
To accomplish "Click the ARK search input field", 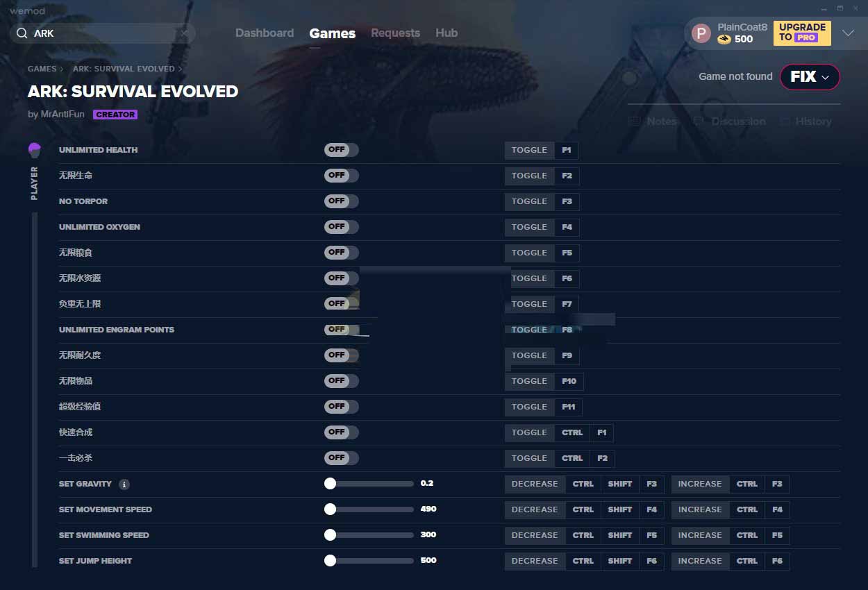I will tap(103, 33).
